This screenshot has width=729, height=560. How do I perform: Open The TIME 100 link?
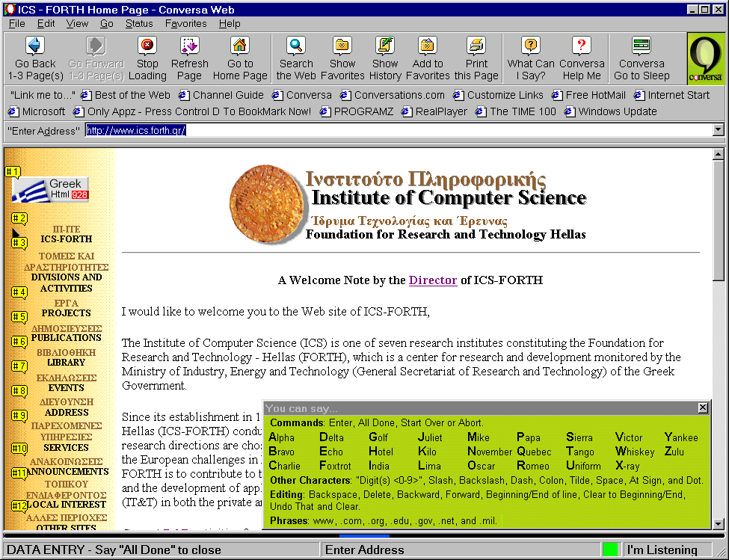pyautogui.click(x=516, y=111)
